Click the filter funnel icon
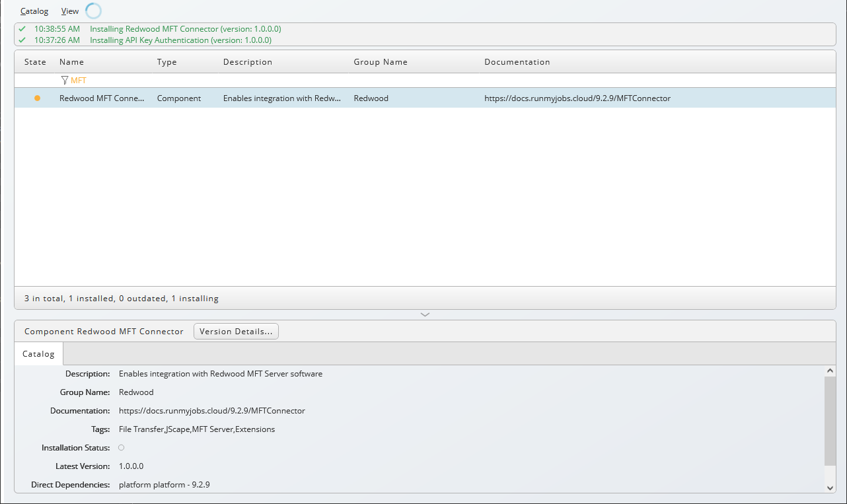 pyautogui.click(x=64, y=81)
